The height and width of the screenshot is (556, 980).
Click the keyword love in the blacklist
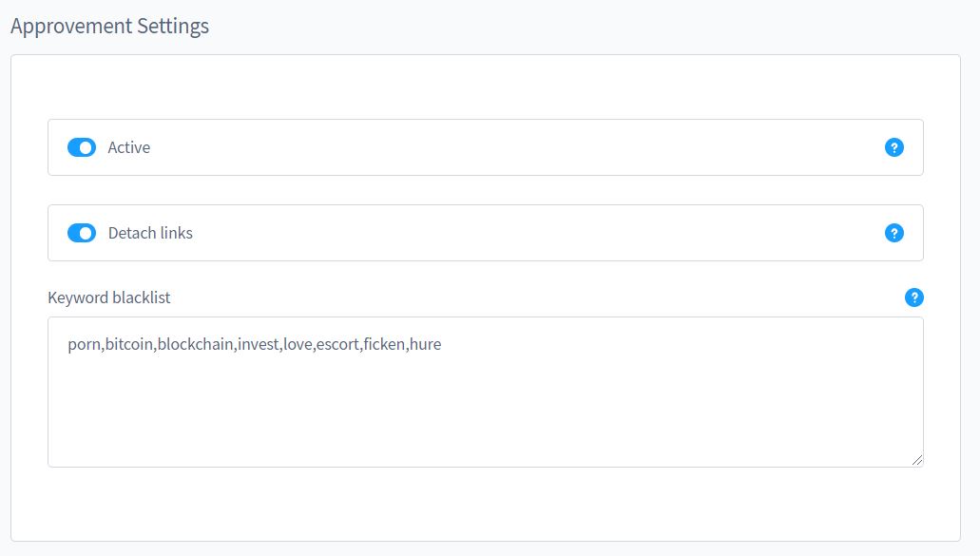pyautogui.click(x=298, y=344)
